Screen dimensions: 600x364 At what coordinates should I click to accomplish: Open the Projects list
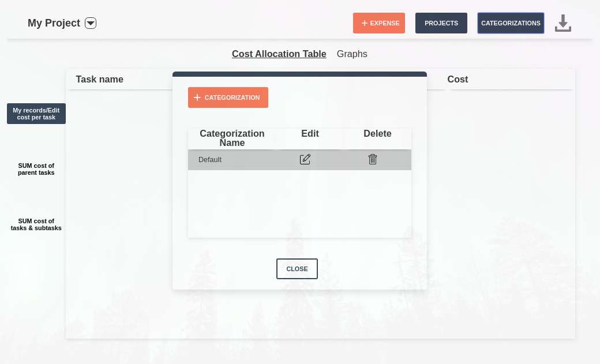pos(441,23)
